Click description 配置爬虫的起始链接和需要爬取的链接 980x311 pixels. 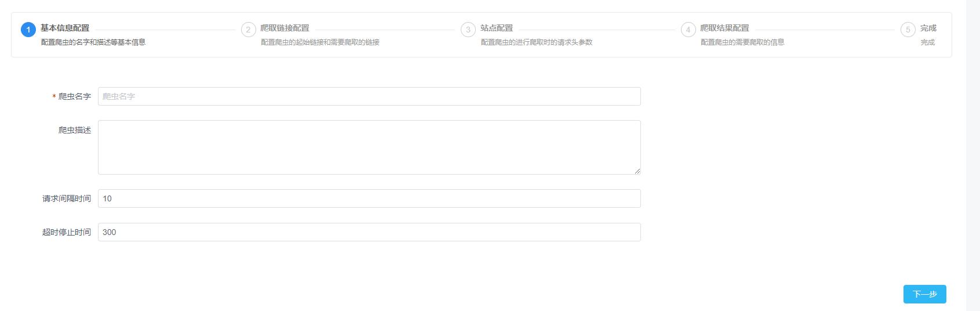click(320, 42)
